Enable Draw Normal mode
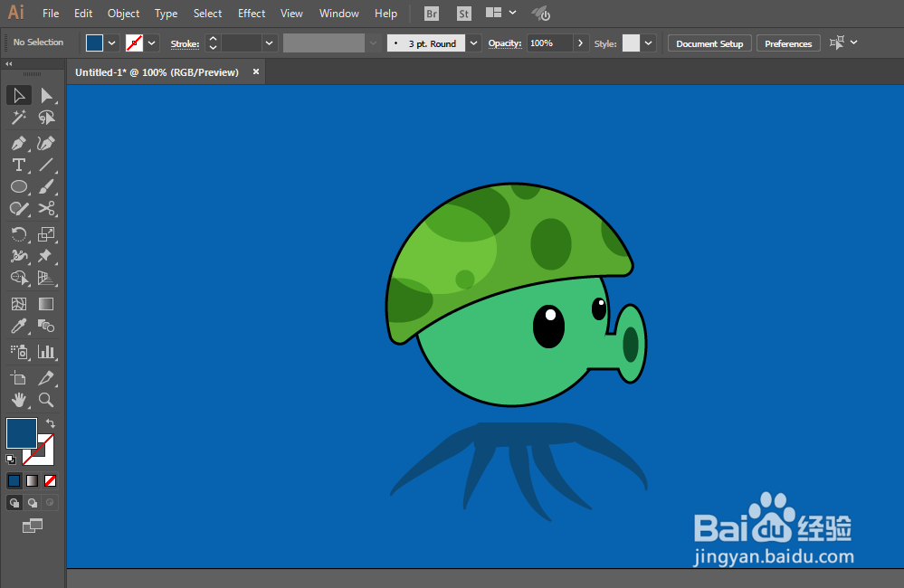 [14, 503]
